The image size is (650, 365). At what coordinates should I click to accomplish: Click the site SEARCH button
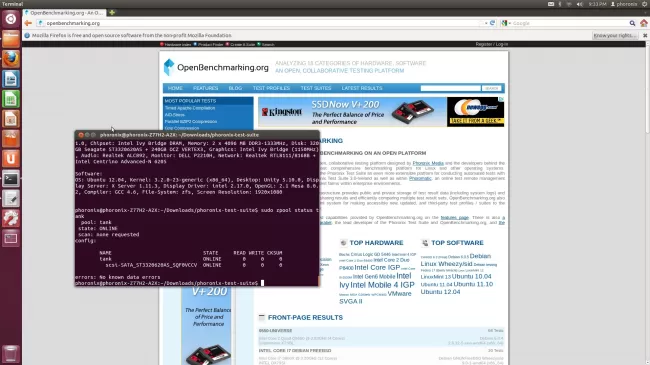pos(492,88)
